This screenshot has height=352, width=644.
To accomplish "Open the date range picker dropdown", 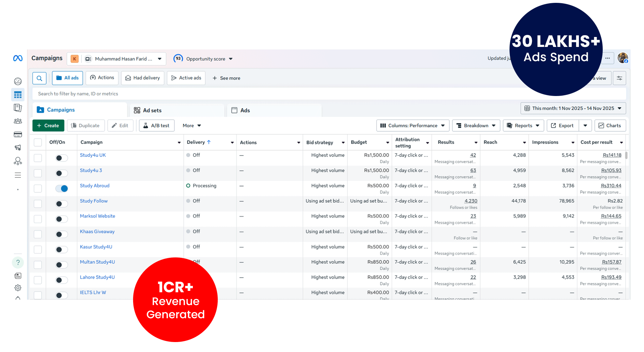I will point(573,108).
